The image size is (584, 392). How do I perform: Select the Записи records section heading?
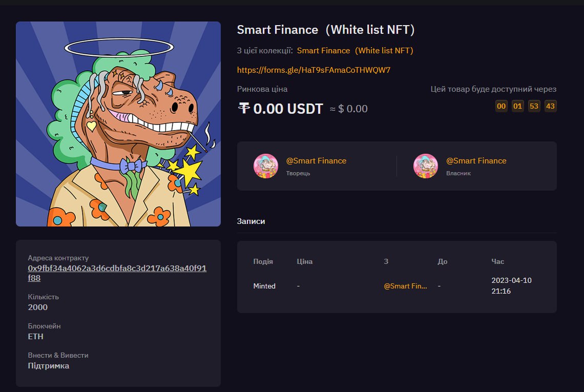click(251, 221)
